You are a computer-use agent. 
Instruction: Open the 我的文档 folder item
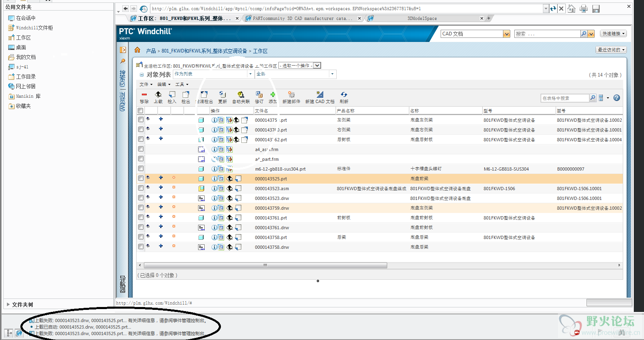tap(22, 57)
